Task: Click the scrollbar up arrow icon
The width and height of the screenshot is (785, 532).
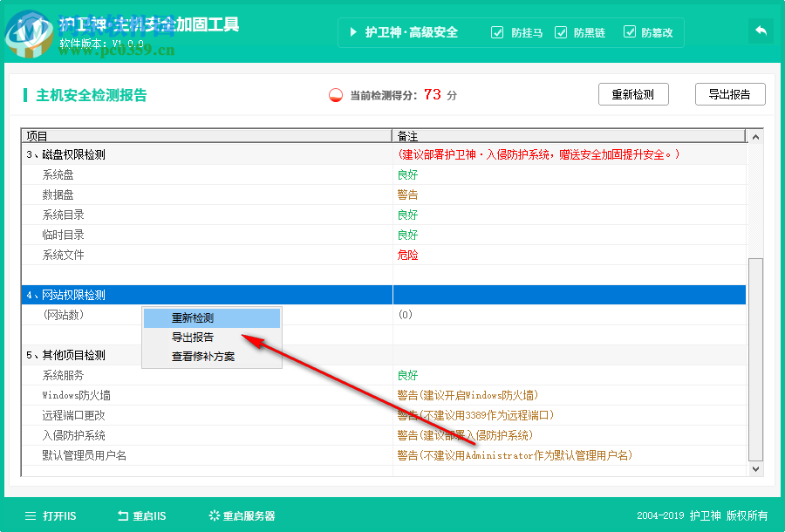Action: tap(754, 136)
